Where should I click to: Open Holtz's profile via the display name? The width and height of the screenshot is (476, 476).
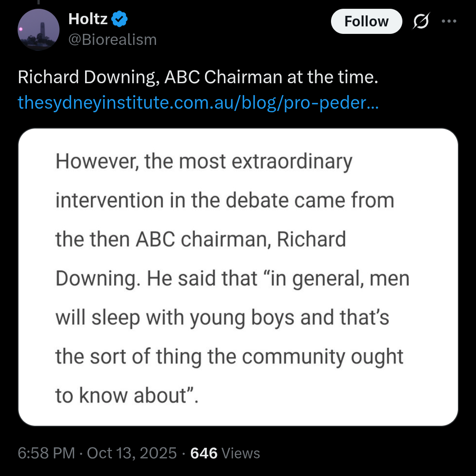click(87, 18)
